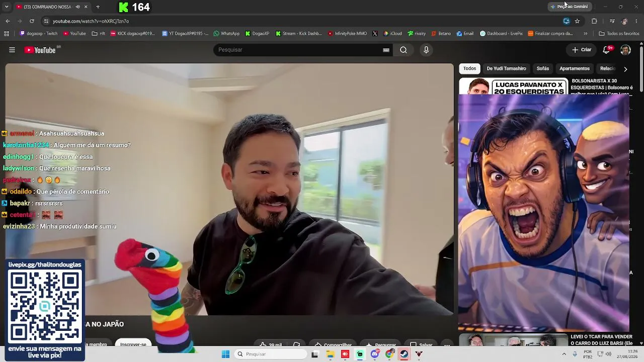Open YouTube notifications bell

[x=607, y=50]
